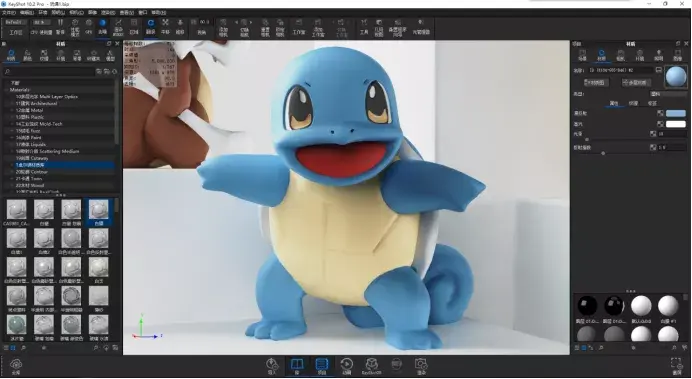Click the Import icon in bottom toolbar

pos(272,366)
